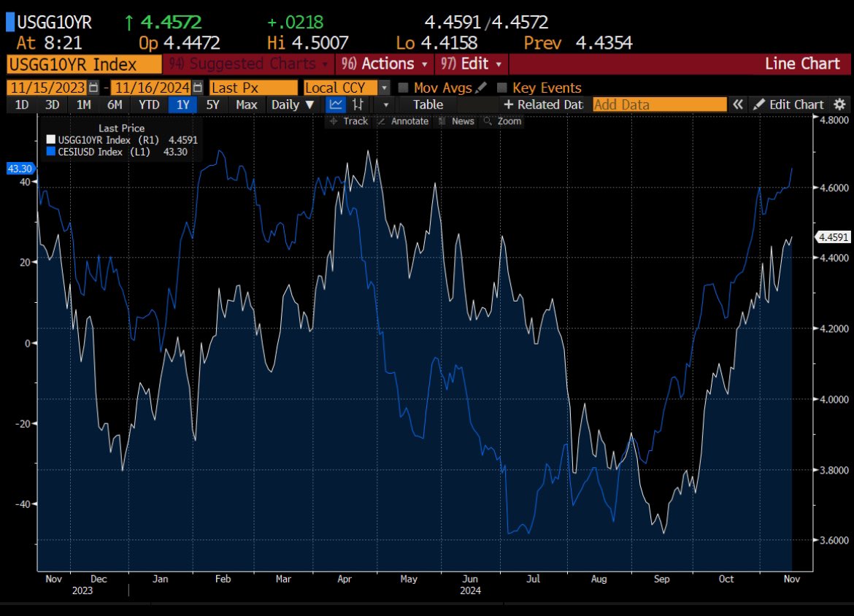Choose the Annotate drawing tool
Screen dimensions: 854x616
[403, 121]
